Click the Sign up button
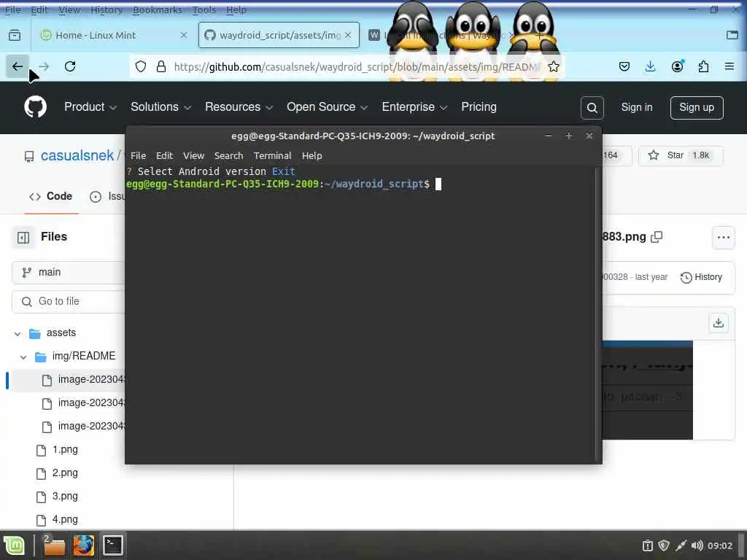This screenshot has width=747, height=560. click(697, 108)
